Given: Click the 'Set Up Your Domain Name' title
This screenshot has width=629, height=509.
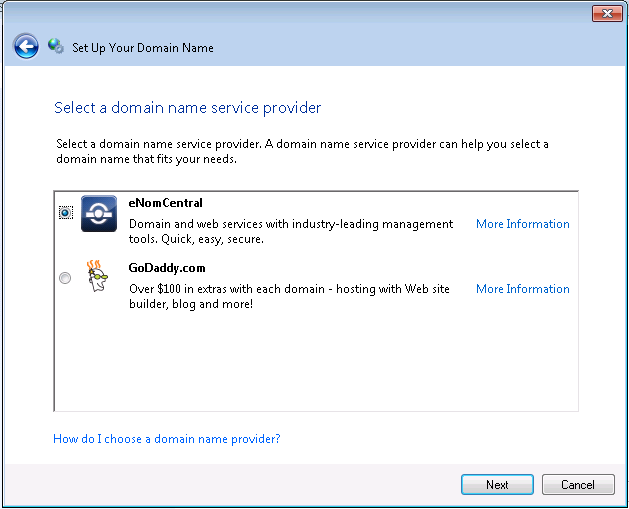Looking at the screenshot, I should 143,47.
